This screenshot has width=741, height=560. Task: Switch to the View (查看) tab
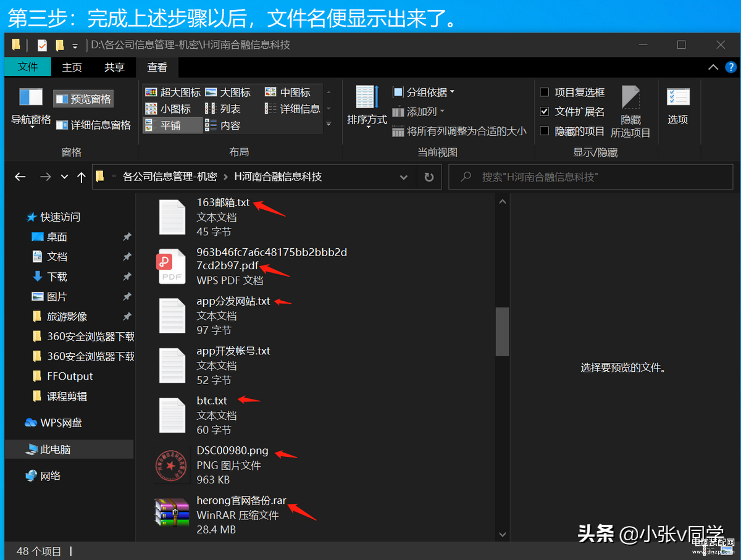[x=157, y=67]
